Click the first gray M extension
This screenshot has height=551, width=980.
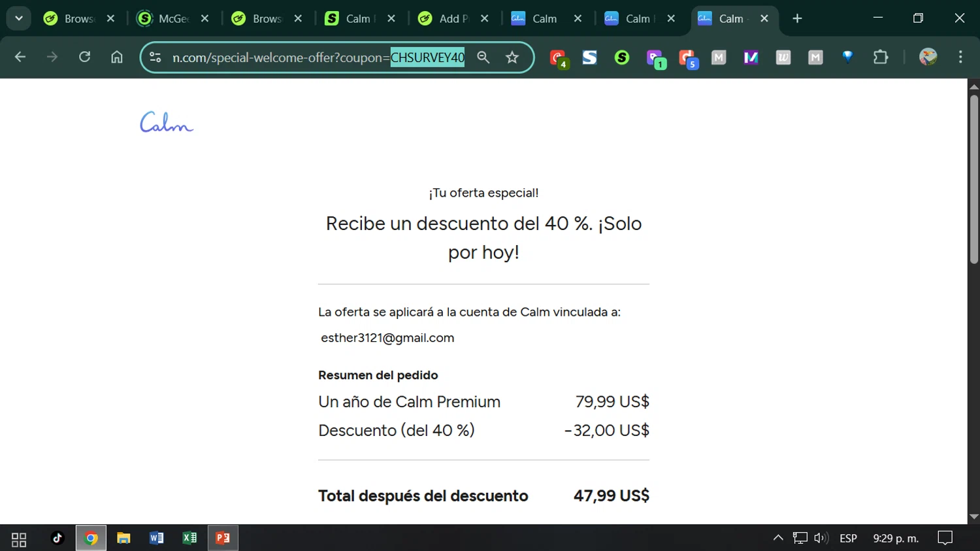pos(719,58)
